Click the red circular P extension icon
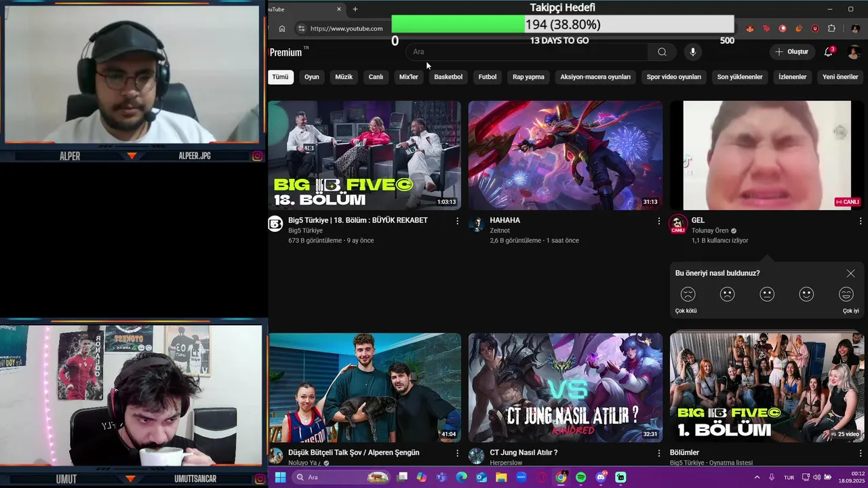This screenshot has height=488, width=868. 783,28
